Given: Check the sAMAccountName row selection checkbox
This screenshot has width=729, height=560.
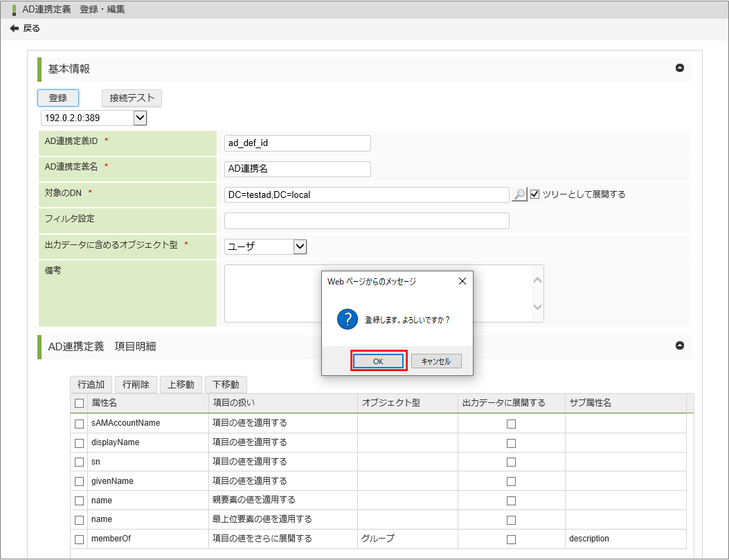Looking at the screenshot, I should tap(80, 424).
